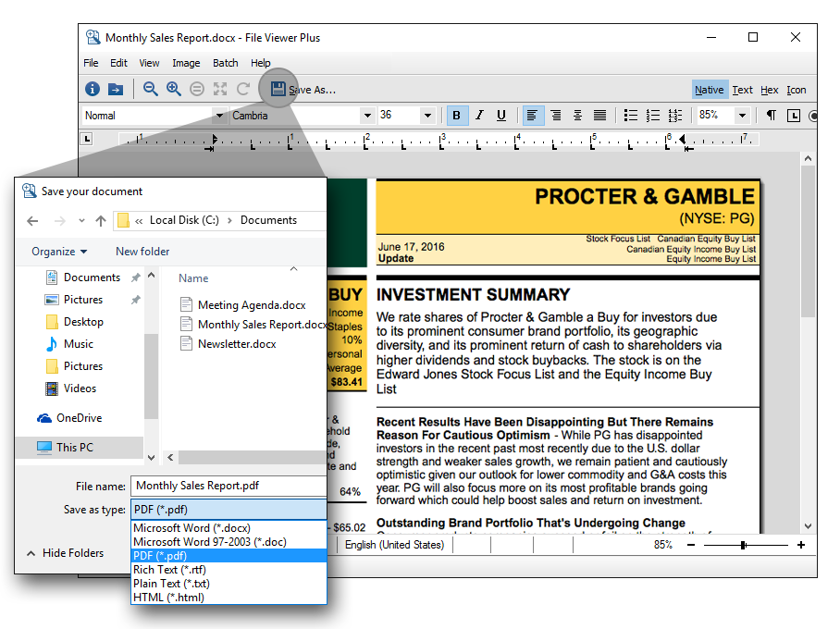Click the File name input field

[229, 486]
